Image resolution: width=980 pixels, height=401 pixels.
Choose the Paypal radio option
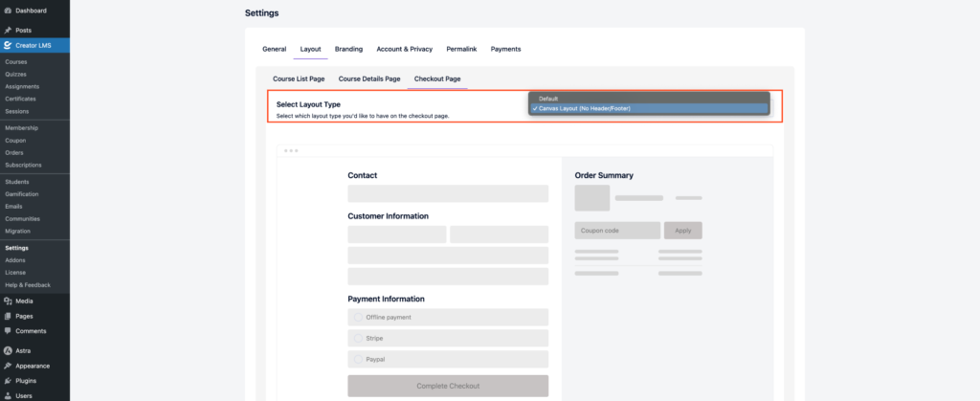358,359
